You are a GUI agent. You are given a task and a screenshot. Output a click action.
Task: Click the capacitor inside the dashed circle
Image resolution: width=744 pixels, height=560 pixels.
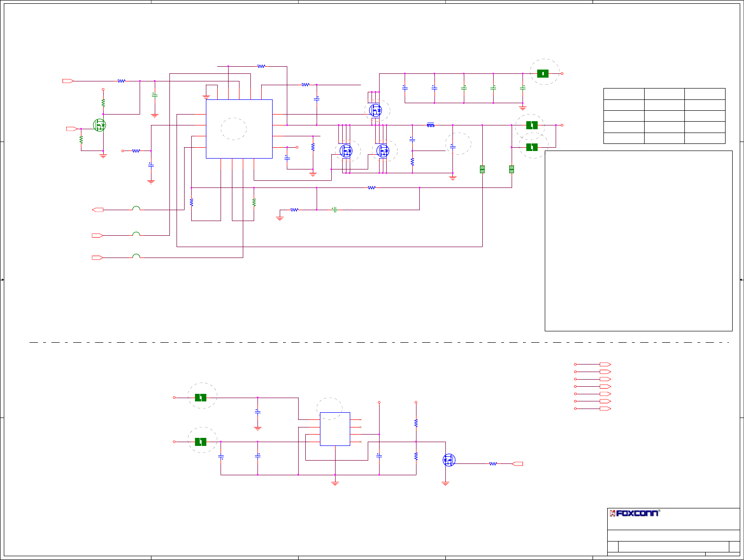pyautogui.click(x=453, y=147)
